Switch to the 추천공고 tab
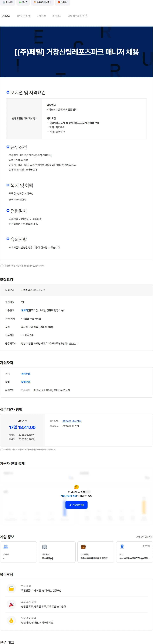Image resolution: width=153 pixels, height=644 pixels. pyautogui.click(x=57, y=16)
